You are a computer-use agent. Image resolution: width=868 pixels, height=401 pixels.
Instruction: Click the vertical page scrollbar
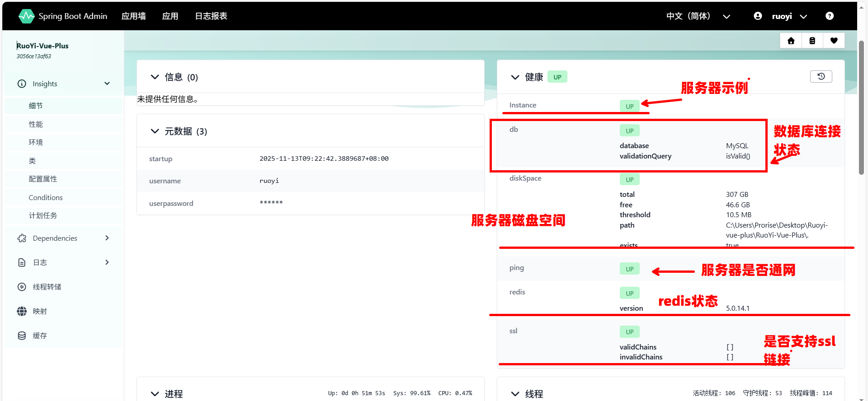click(x=862, y=108)
